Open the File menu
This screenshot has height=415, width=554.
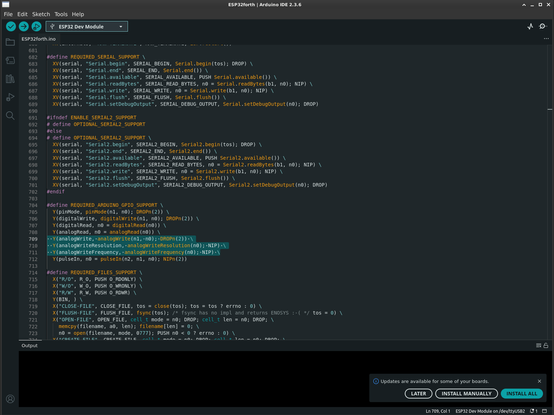point(8,14)
